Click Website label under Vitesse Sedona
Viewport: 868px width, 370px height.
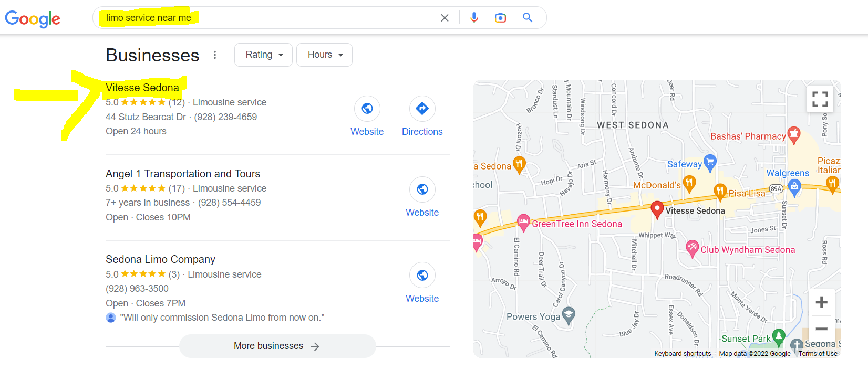pyautogui.click(x=367, y=132)
